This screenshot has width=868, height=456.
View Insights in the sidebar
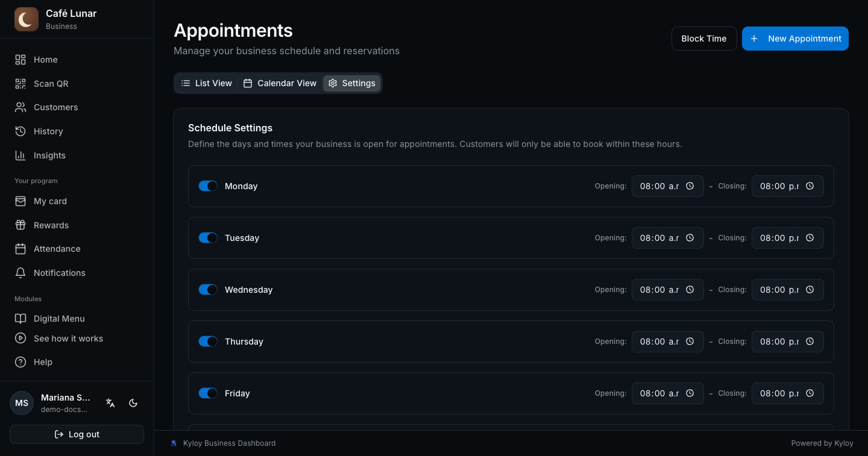(x=77, y=155)
